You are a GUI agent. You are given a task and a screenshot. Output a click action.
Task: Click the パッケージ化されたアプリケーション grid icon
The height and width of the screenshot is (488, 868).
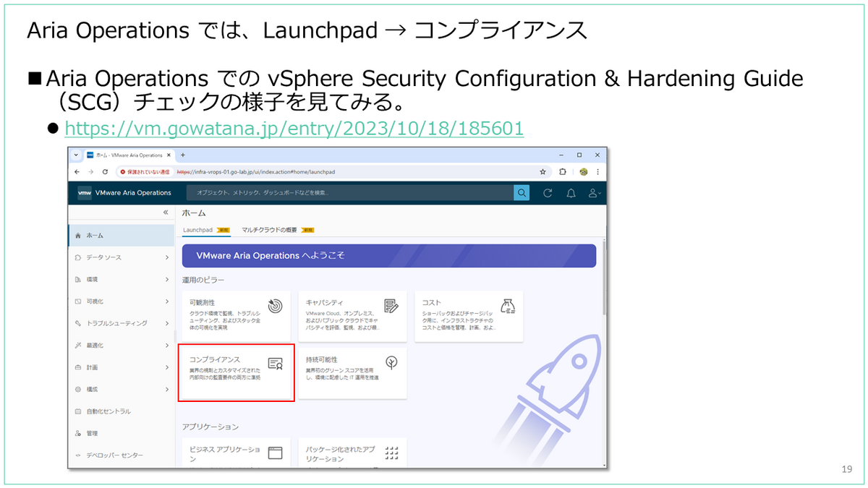[391, 453]
